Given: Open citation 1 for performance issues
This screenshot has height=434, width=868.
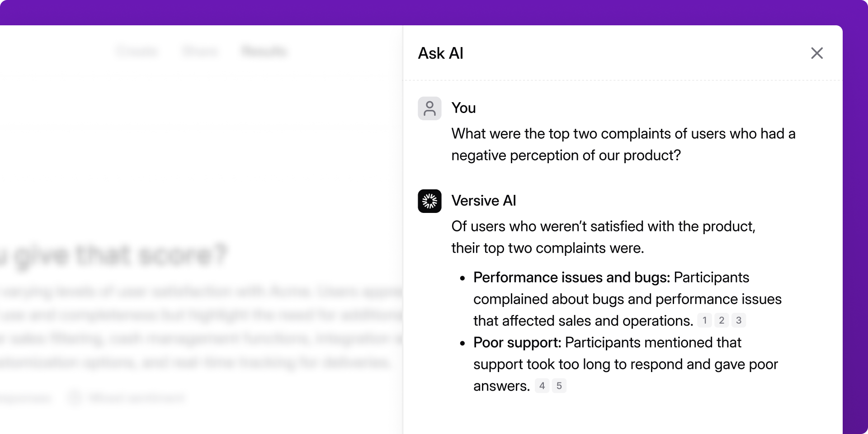Looking at the screenshot, I should 704,321.
